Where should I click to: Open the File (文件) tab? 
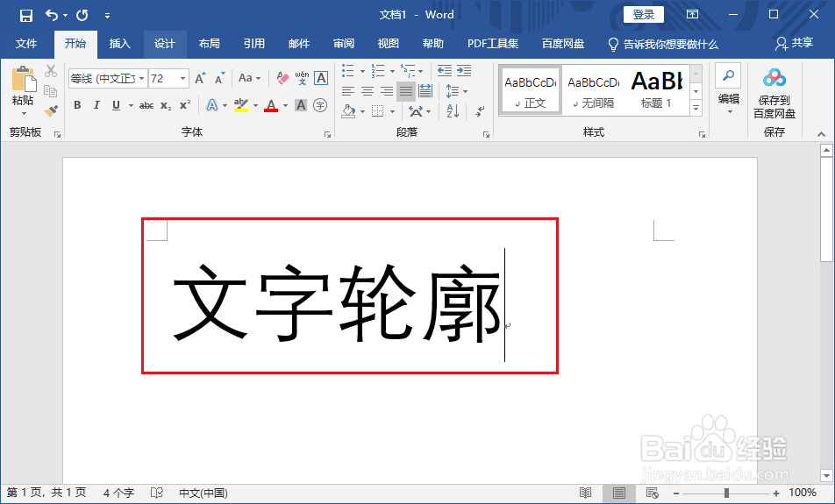point(26,44)
